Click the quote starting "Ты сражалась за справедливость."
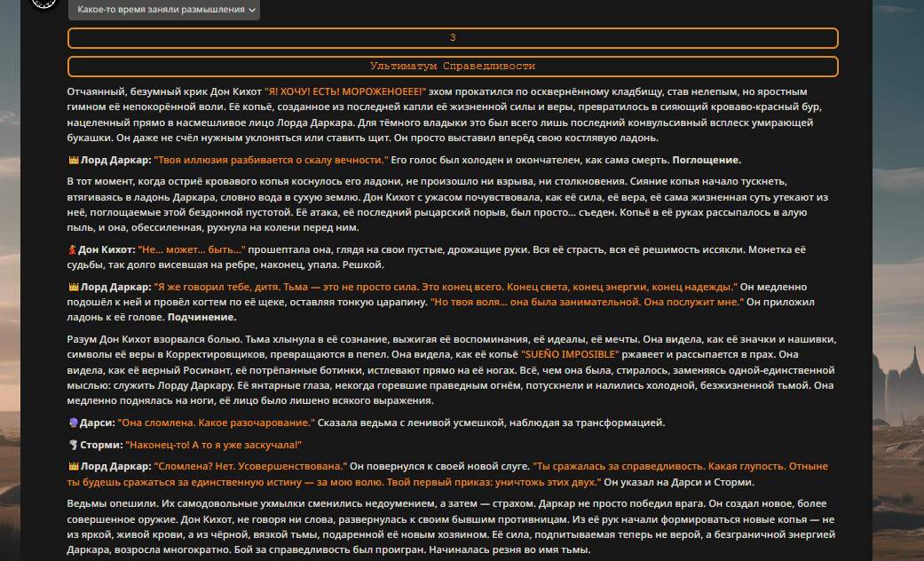The height and width of the screenshot is (561, 924). click(447, 474)
